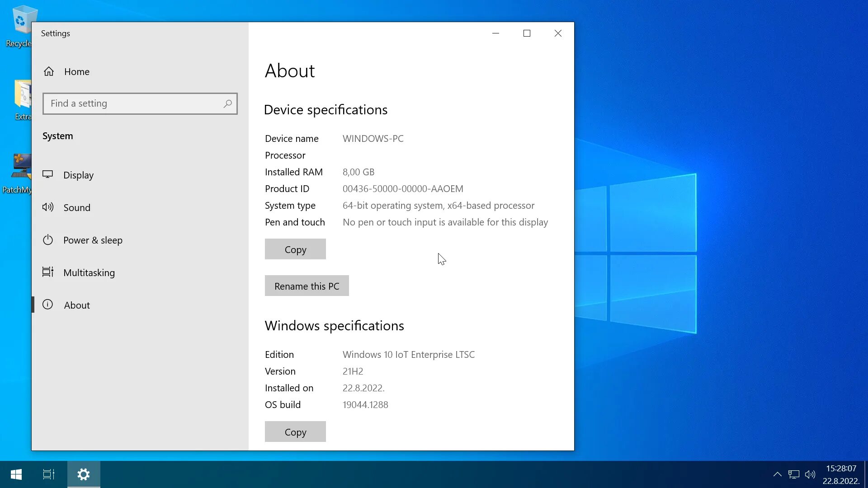
Task: Click the Home icon in the Settings sidebar
Action: (x=49, y=71)
